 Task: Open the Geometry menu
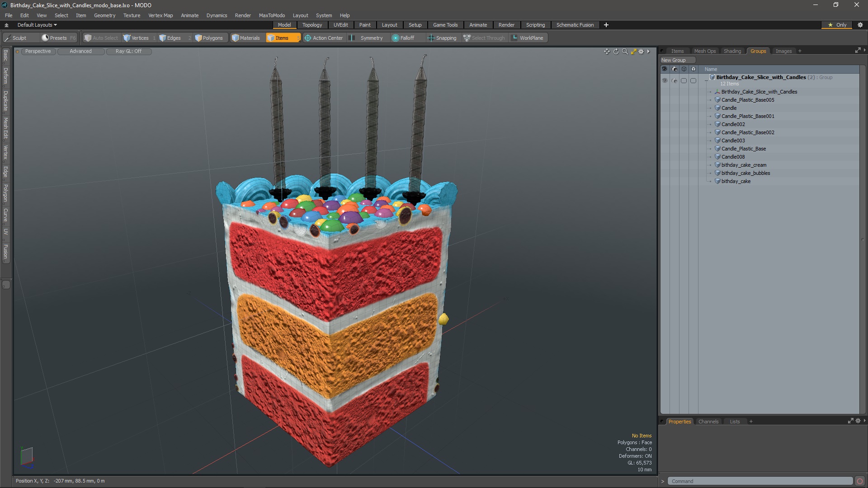coord(104,15)
